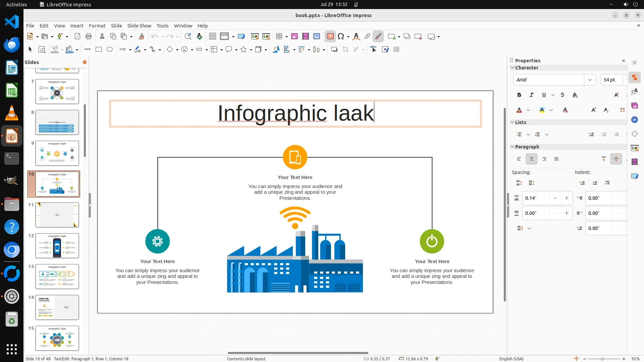This screenshot has height=362, width=644.
Task: Close the Properties sidebar panel
Action: (x=624, y=61)
